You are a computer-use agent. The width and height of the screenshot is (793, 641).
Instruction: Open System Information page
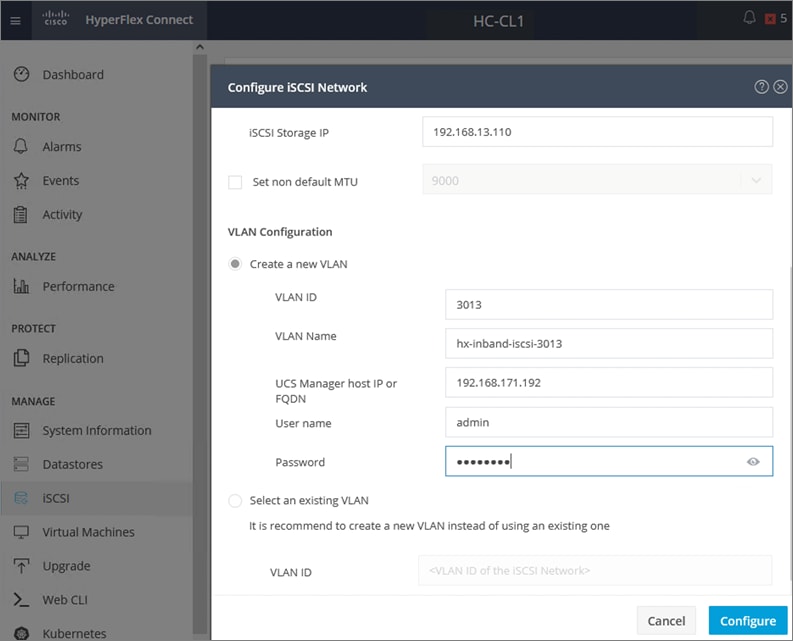tap(97, 431)
